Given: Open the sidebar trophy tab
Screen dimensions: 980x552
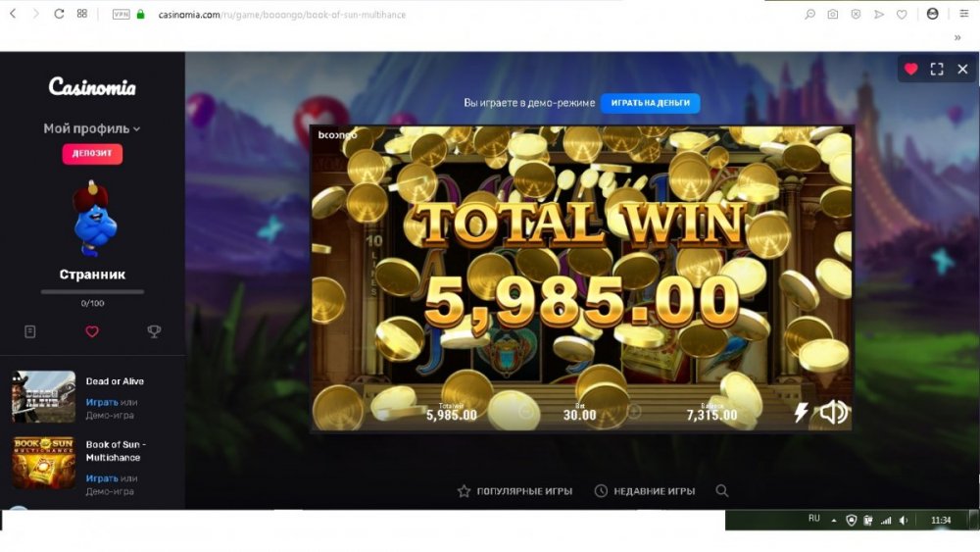Looking at the screenshot, I should 154,331.
